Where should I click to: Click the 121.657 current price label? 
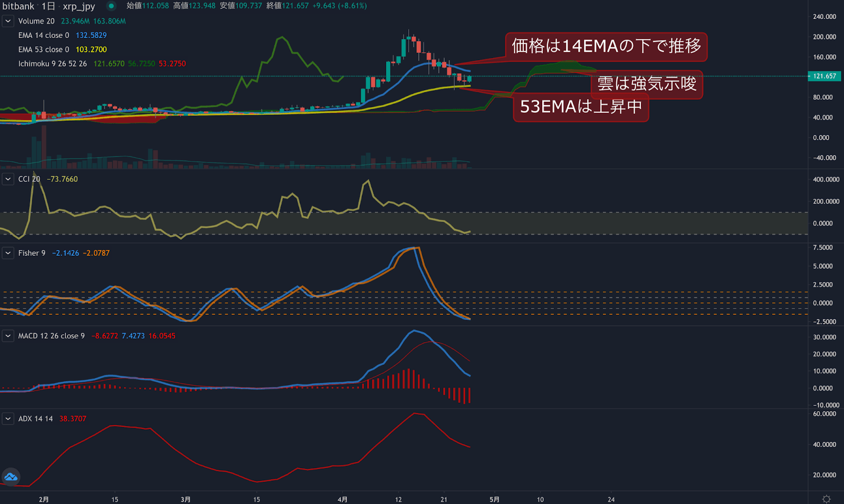824,76
